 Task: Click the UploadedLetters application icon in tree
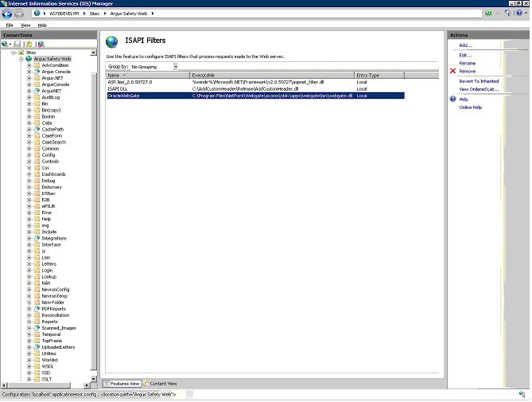[x=37, y=347]
